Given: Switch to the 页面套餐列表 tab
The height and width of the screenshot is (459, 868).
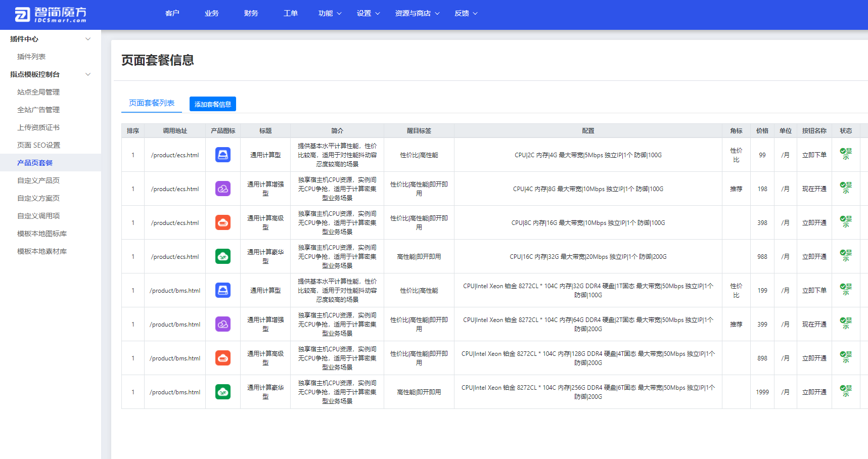Looking at the screenshot, I should tap(152, 103).
